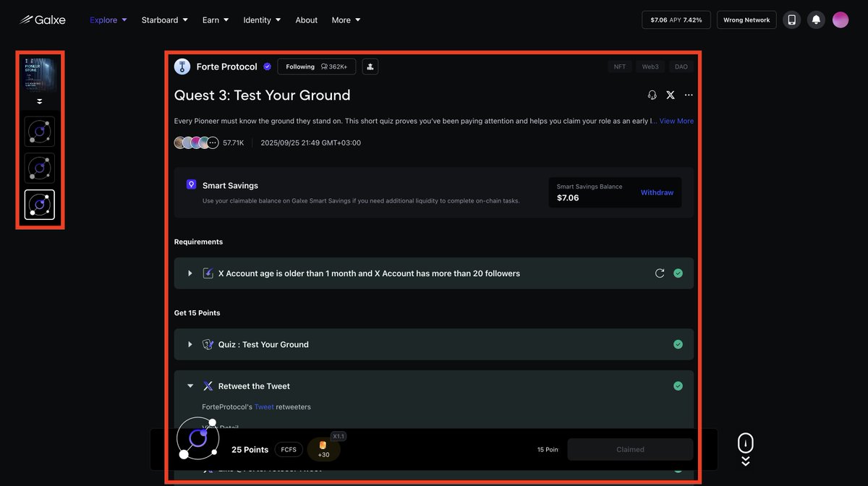Select the first quest thumbnail in the sidebar

click(40, 132)
